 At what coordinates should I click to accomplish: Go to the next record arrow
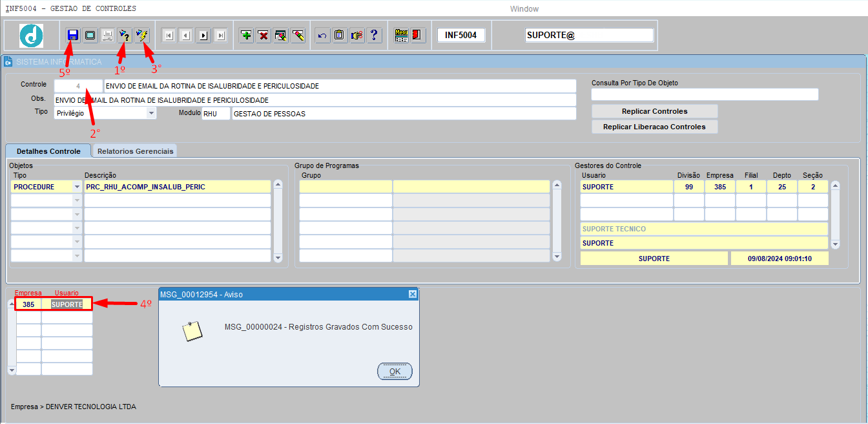click(203, 35)
